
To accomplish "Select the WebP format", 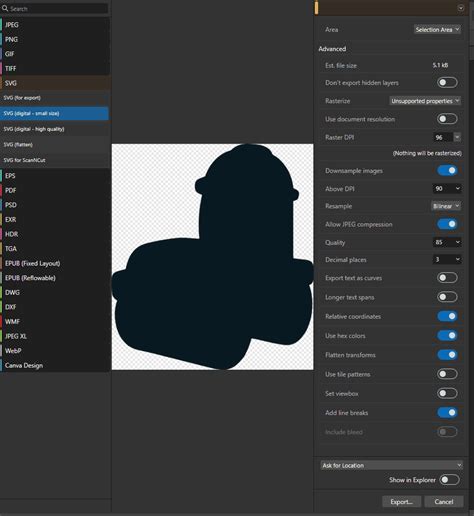I will [x=55, y=351].
